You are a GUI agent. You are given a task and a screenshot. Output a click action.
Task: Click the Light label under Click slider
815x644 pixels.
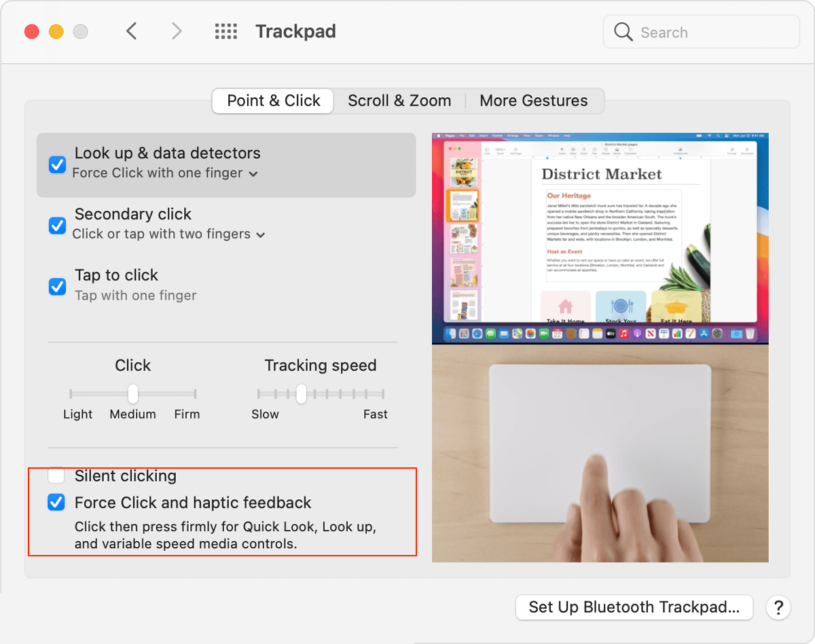[x=77, y=414]
